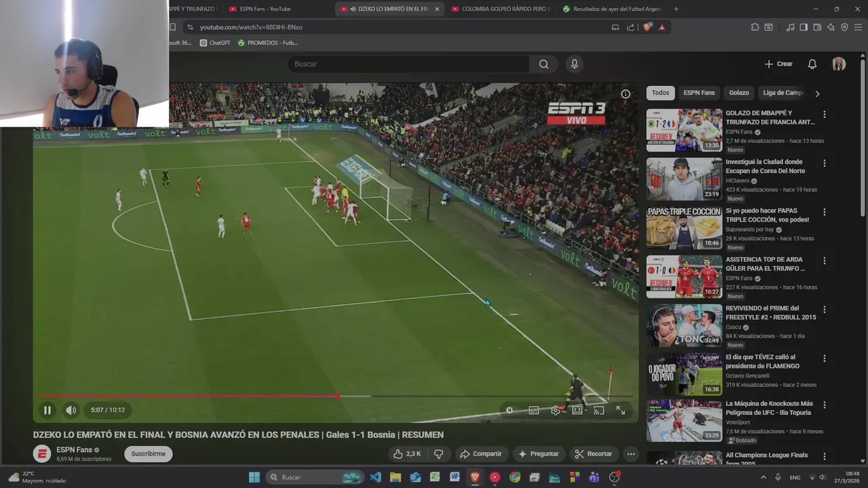868x488 pixels.
Task: Open options for Papas Triple Cocción video
Action: tap(825, 212)
